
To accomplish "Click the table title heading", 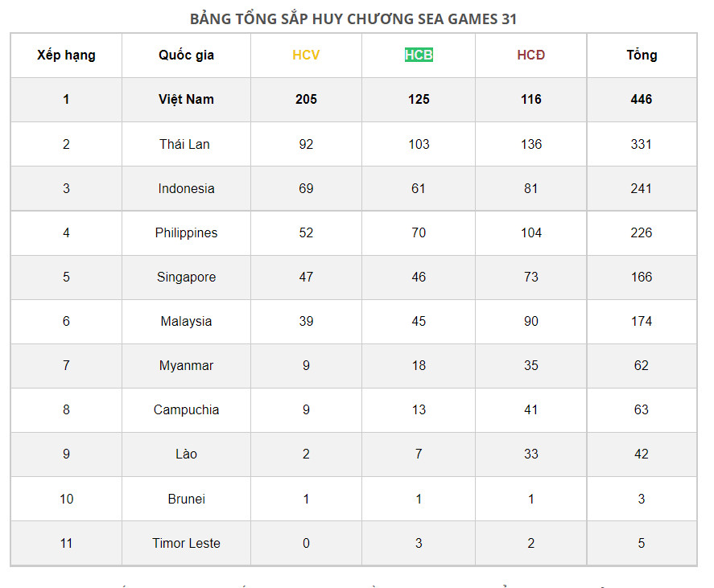I will click(353, 19).
